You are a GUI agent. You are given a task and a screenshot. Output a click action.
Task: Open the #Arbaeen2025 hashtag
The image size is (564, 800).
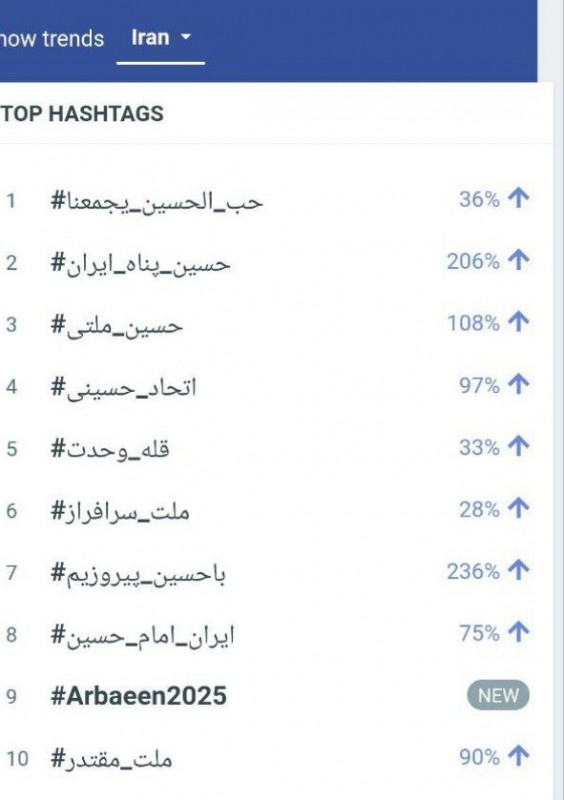[138, 696]
